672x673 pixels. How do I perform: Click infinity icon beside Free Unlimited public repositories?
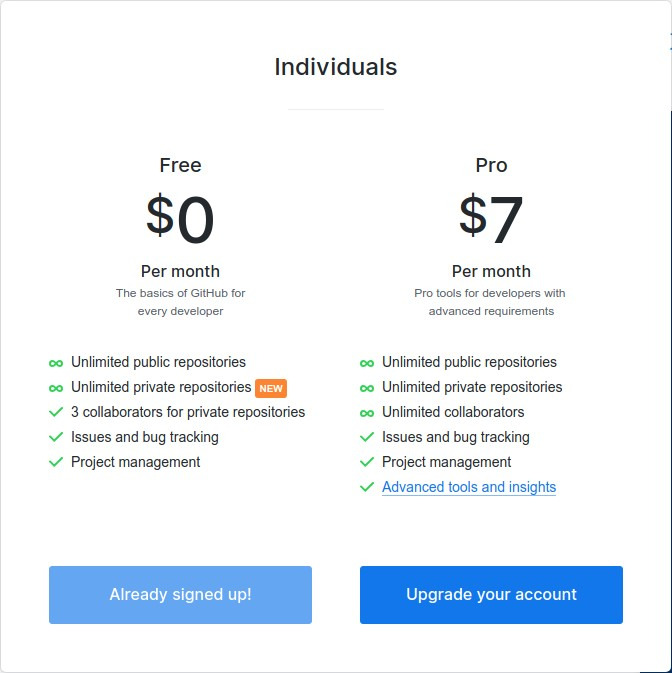pyautogui.click(x=56, y=364)
